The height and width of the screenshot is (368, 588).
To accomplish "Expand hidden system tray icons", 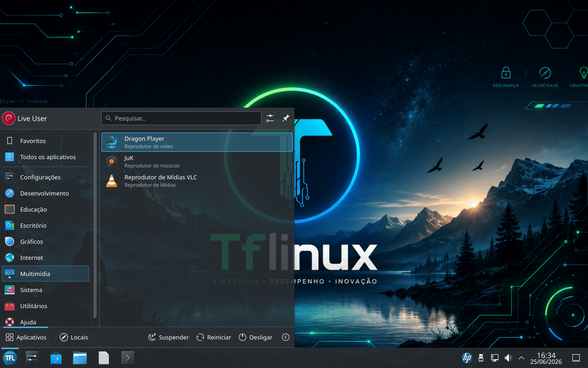I will (521, 357).
